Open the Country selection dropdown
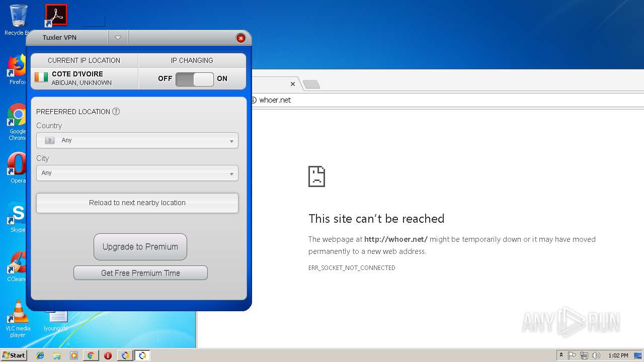 point(137,140)
